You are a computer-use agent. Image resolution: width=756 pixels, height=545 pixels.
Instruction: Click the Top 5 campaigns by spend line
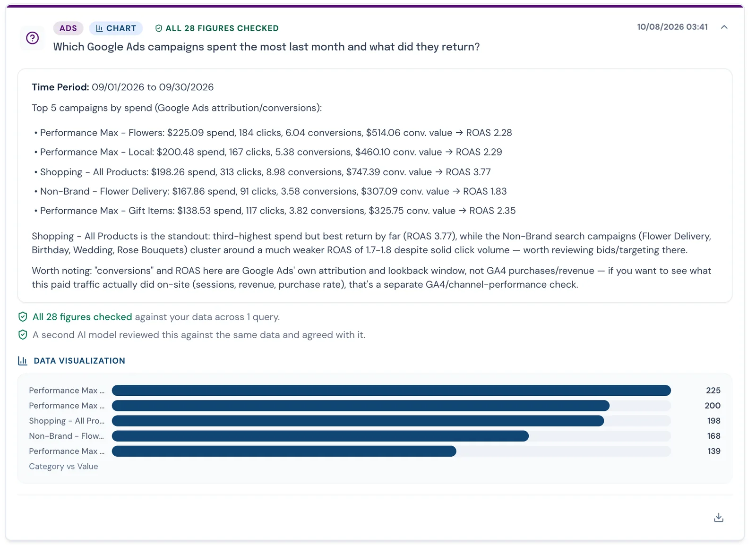(177, 108)
